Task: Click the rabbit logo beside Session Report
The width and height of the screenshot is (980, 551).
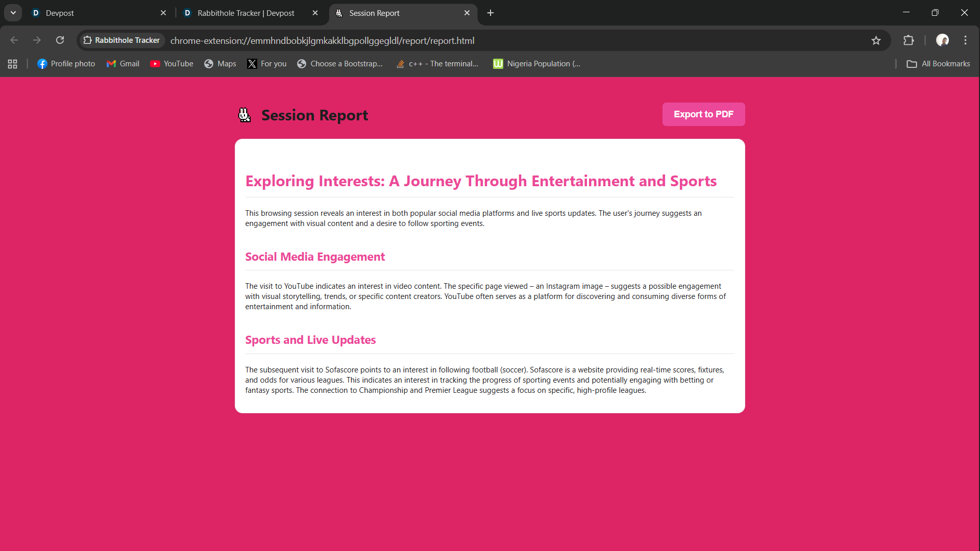Action: (244, 115)
